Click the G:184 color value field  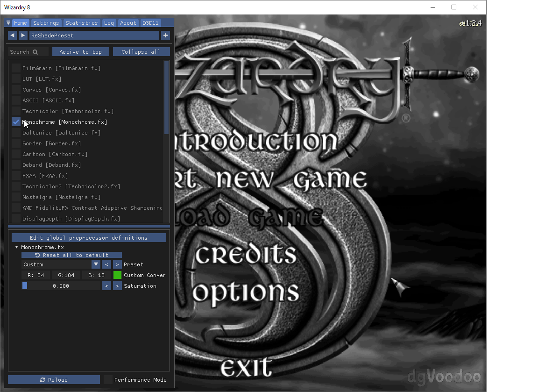point(66,275)
